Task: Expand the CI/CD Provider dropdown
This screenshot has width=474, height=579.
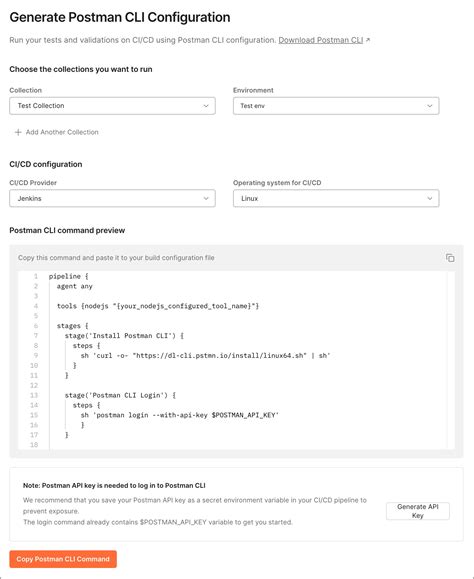Action: 112,199
